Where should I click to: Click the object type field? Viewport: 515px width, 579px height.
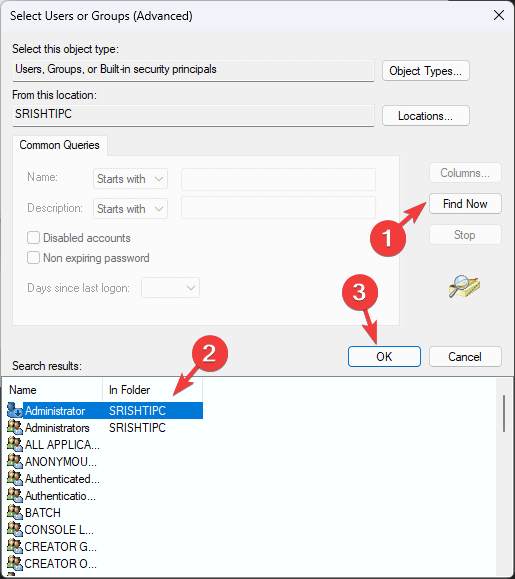pyautogui.click(x=193, y=70)
